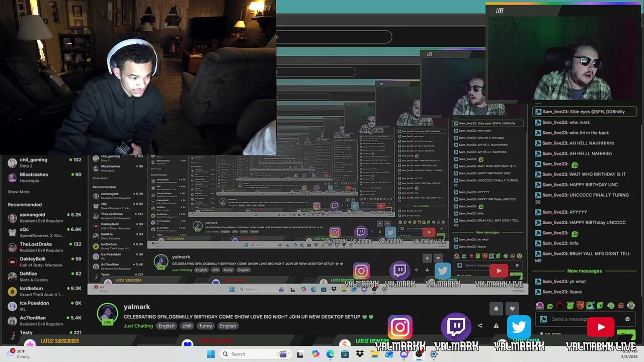Open the weather widget showing 36°F Cloudy

coord(18,354)
